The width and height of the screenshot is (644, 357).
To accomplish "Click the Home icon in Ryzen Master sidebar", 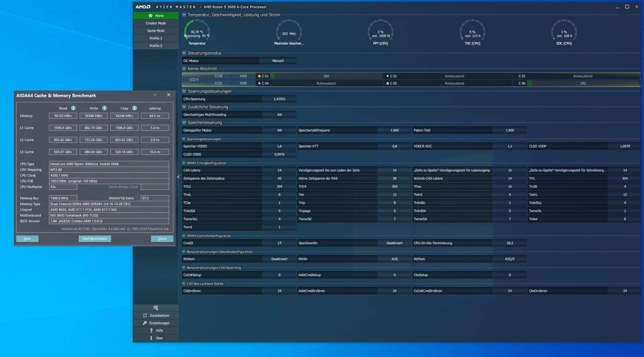I will click(x=150, y=16).
